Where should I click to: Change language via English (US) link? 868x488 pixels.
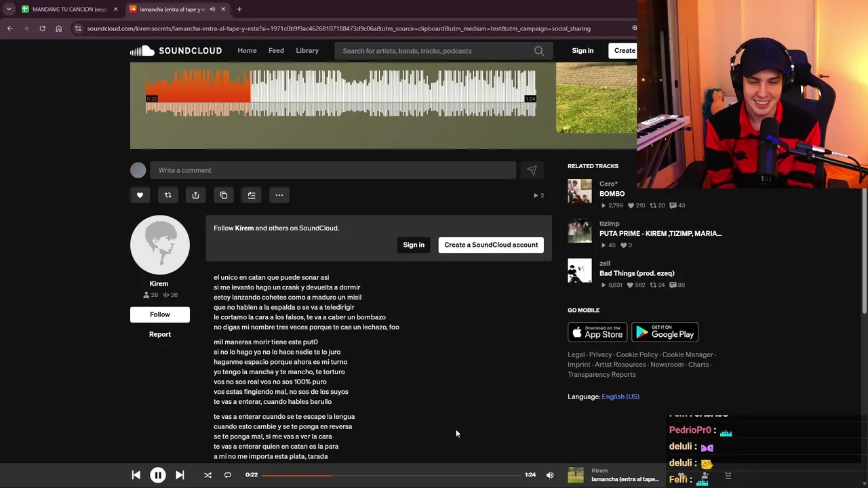tap(620, 397)
